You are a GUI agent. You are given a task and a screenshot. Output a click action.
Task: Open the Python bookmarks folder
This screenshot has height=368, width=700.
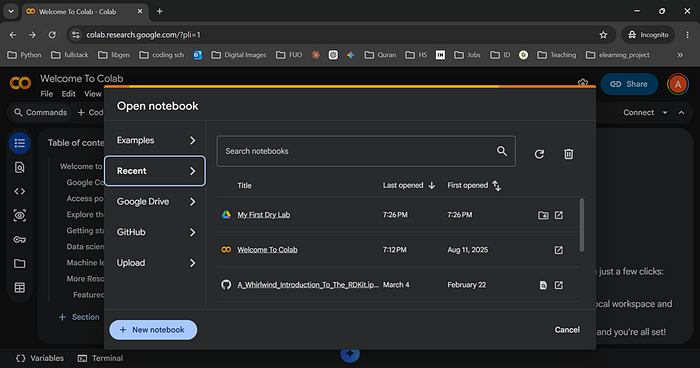[x=25, y=55]
